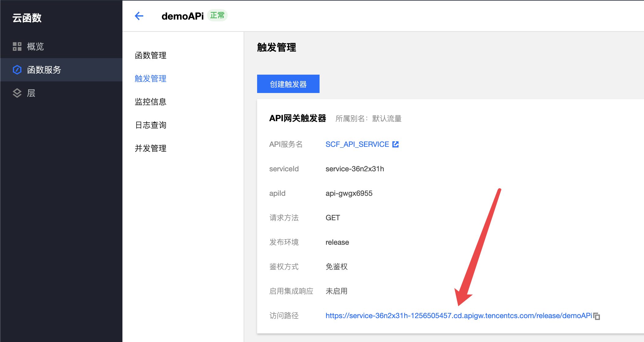Click the 免鉴权 value
The height and width of the screenshot is (342, 644).
pyautogui.click(x=337, y=267)
